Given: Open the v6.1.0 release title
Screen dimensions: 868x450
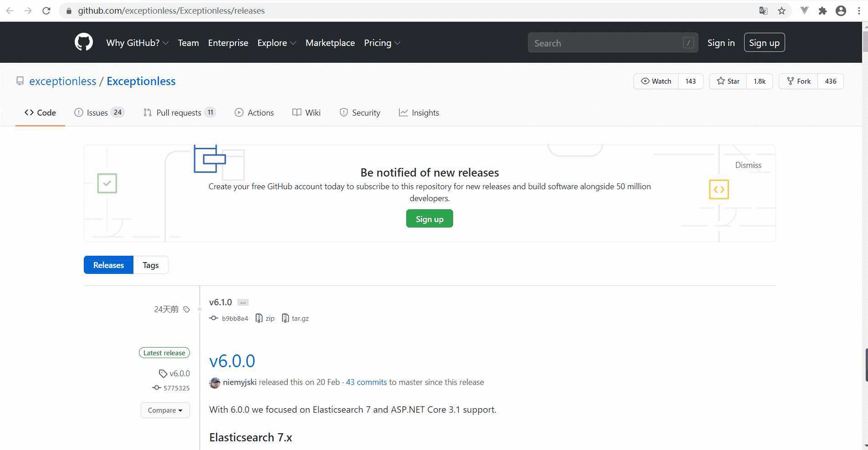Looking at the screenshot, I should 220,303.
